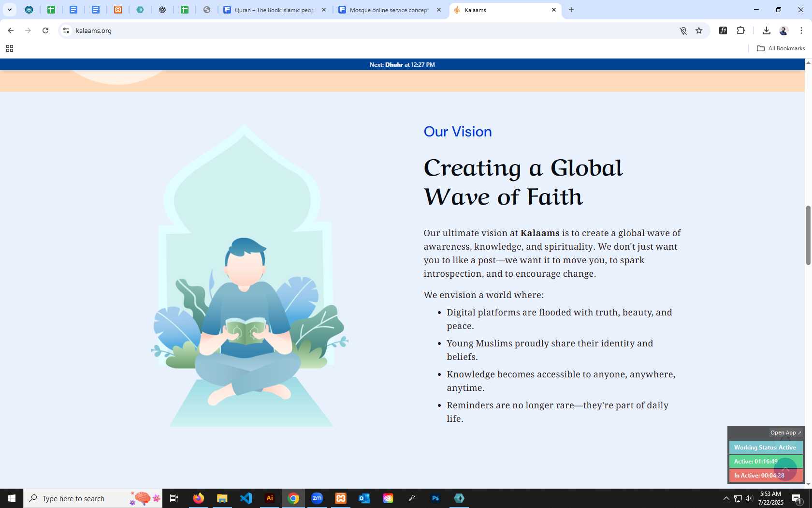Open the second blue document pinned tab
This screenshot has height=508, width=812.
96,10
